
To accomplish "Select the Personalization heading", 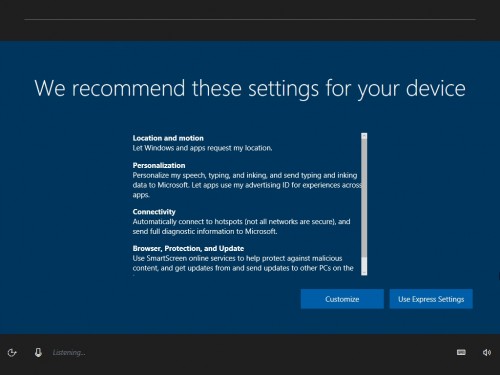I will [159, 165].
